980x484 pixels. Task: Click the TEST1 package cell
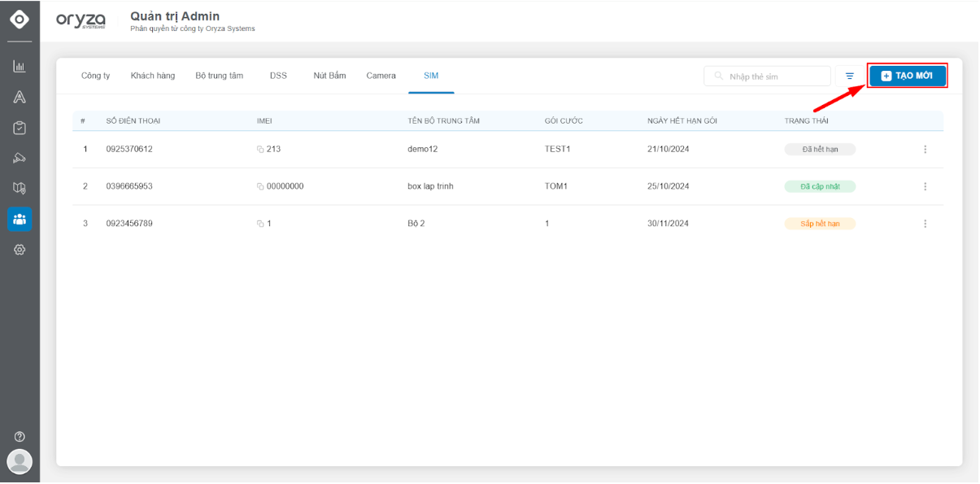point(558,150)
